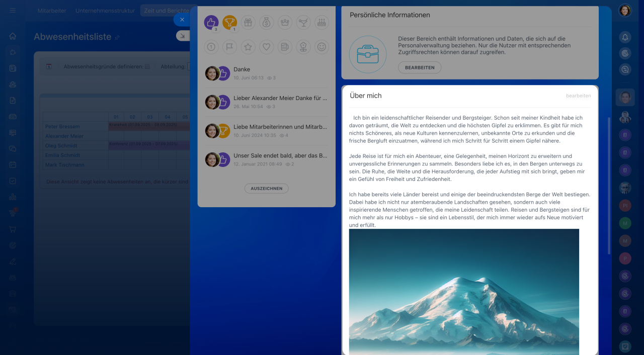Image resolution: width=644 pixels, height=355 pixels.
Task: Open the calendar icon in absence toolbar
Action: coord(49,66)
